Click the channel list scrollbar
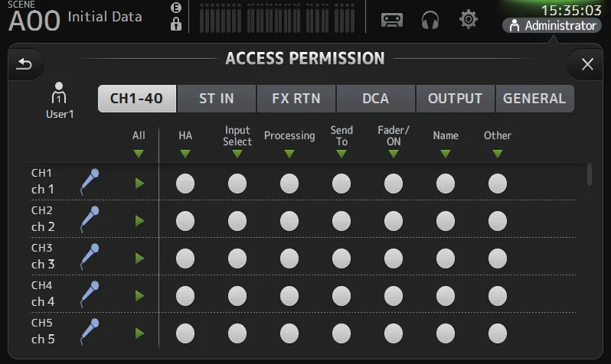This screenshot has width=611, height=364. pos(590,174)
